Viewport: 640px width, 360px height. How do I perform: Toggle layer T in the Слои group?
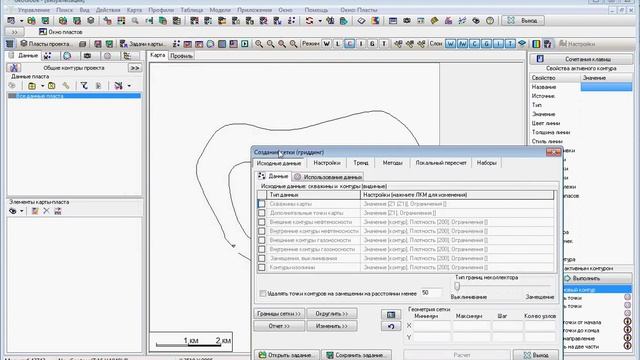[x=510, y=44]
